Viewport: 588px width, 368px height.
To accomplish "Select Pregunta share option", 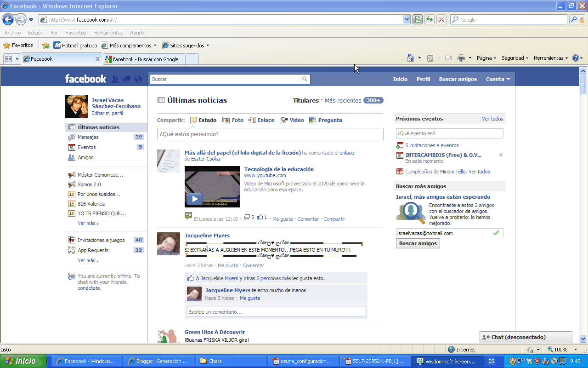I will coord(326,120).
